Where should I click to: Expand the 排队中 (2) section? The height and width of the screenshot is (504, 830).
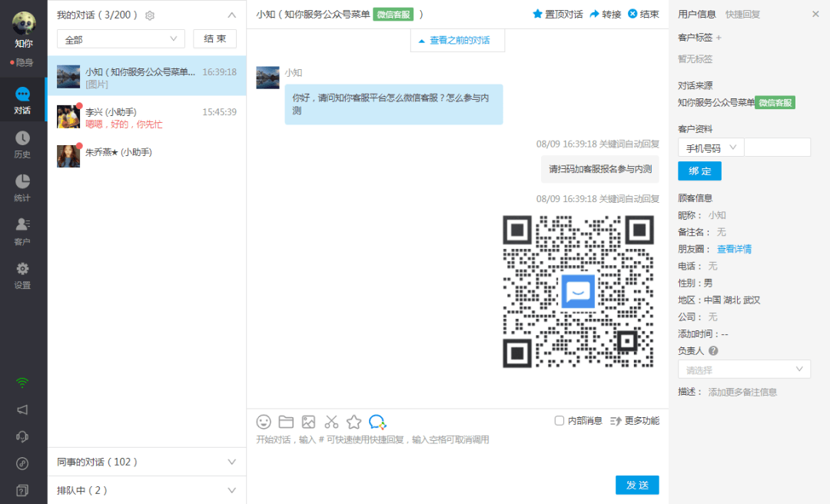pyautogui.click(x=147, y=490)
